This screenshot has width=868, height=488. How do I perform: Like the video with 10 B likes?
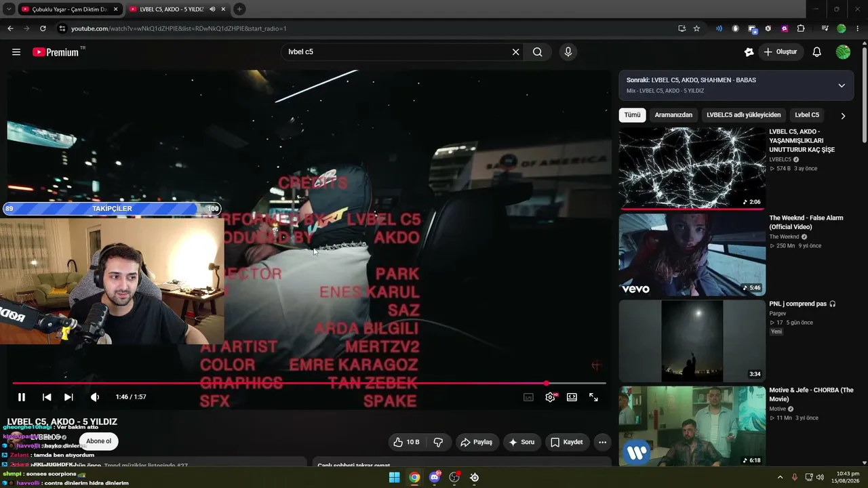pos(406,442)
